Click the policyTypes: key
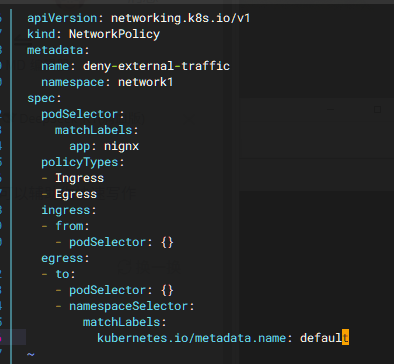 83,162
